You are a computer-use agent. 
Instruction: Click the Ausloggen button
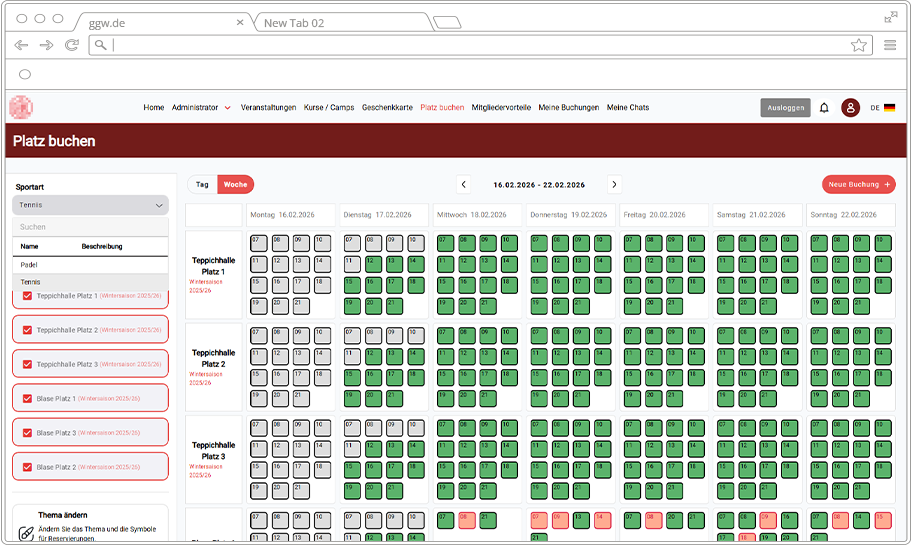coord(785,108)
